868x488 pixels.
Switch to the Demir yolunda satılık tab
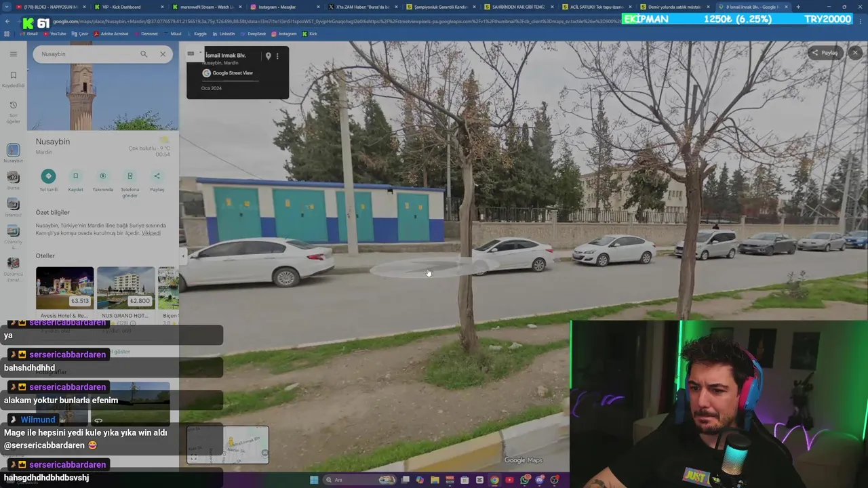pos(673,7)
